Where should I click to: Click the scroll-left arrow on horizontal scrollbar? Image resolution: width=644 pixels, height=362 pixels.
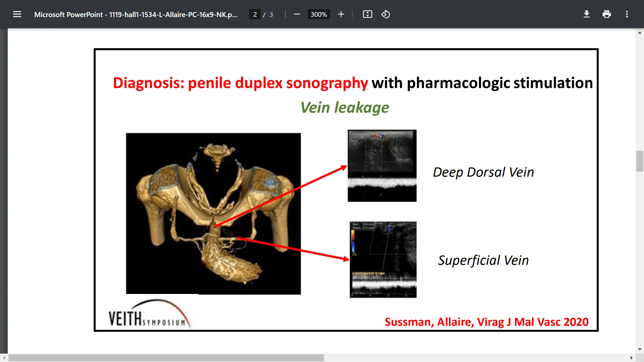(x=3, y=358)
